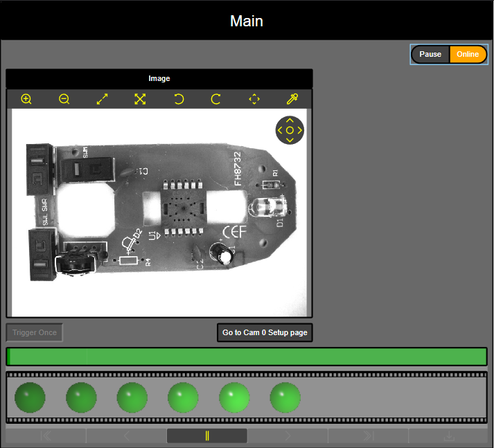Rotate image clockwise
The image size is (494, 448).
click(216, 99)
